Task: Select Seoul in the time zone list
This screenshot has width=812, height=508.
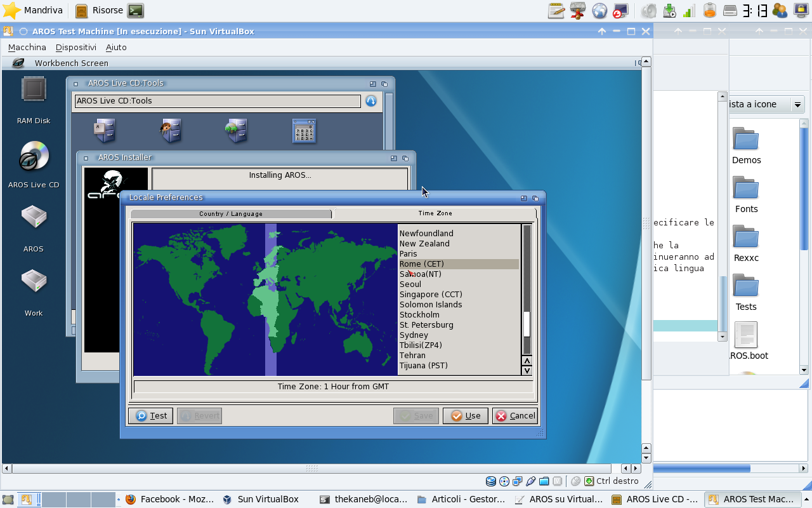Action: point(459,284)
